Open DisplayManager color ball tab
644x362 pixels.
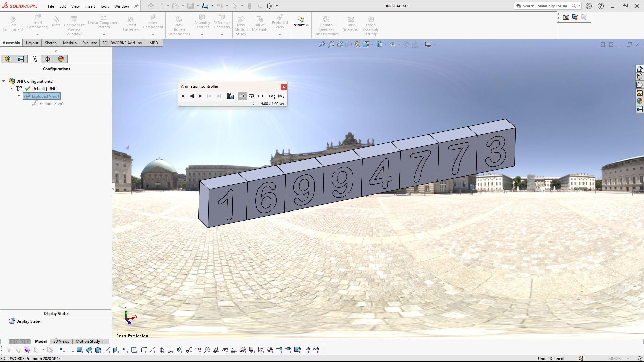(61, 59)
